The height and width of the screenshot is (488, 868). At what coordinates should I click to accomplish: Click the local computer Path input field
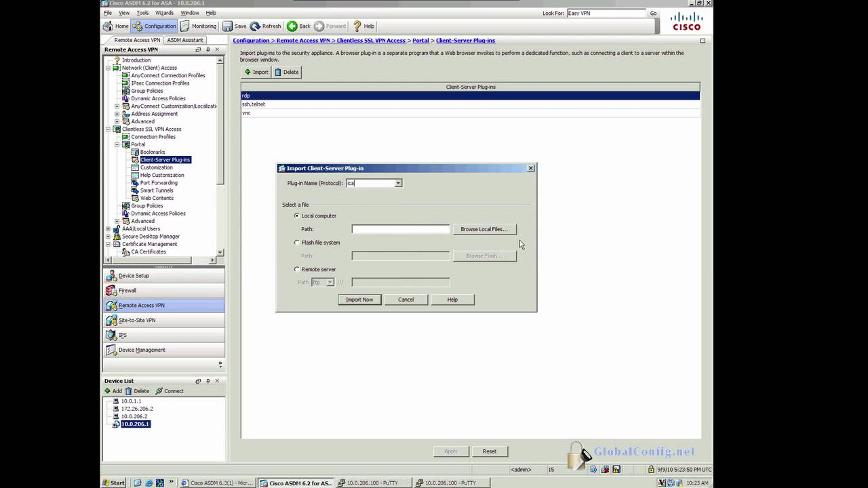(x=400, y=229)
